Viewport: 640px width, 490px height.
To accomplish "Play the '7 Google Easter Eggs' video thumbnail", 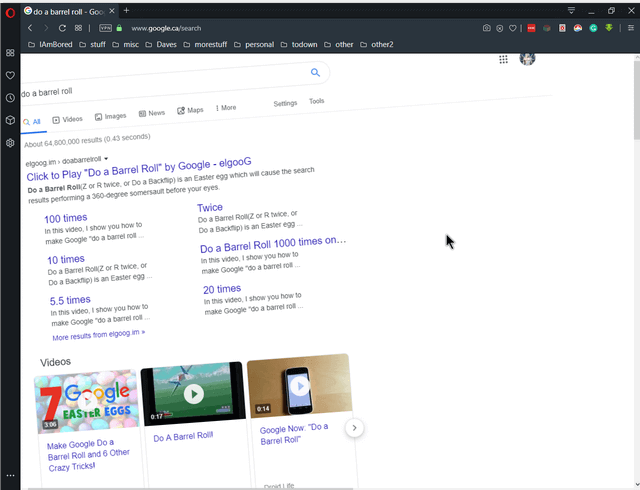I will click(87, 401).
